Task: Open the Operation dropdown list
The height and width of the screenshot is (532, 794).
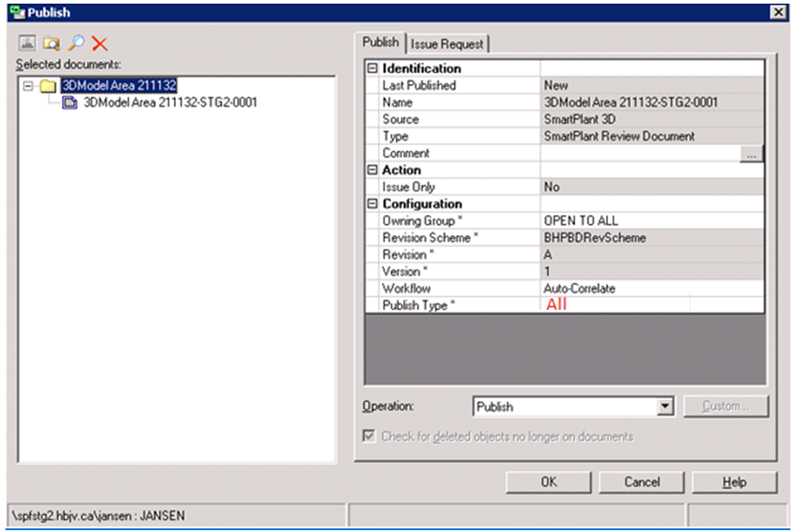Action: point(665,407)
